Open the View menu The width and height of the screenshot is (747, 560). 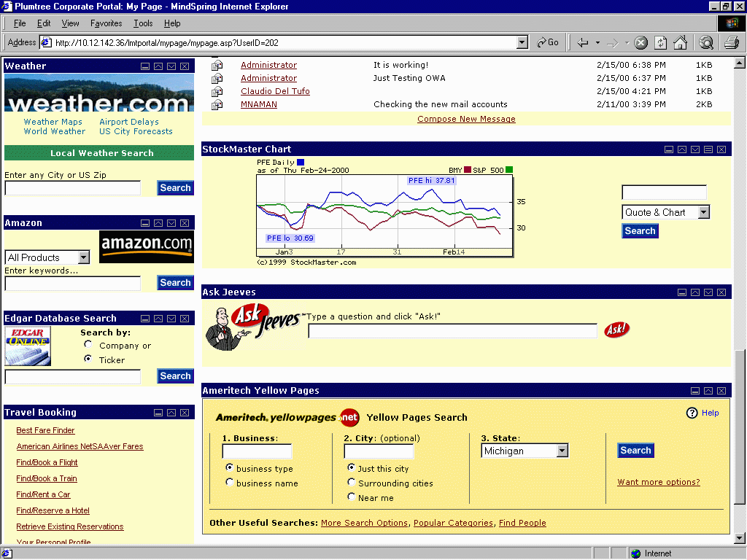(71, 23)
